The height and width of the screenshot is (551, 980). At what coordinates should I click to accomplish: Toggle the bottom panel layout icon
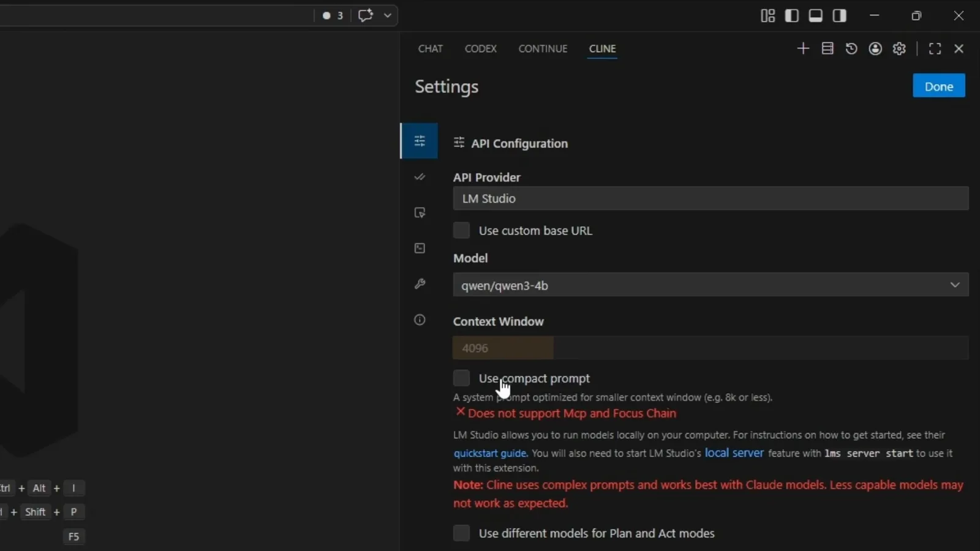[816, 16]
